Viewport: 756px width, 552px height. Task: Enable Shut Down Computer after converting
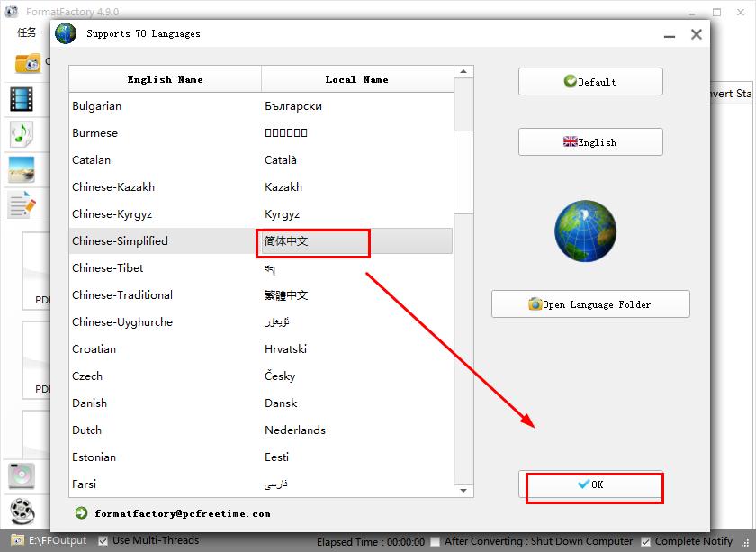tap(435, 541)
